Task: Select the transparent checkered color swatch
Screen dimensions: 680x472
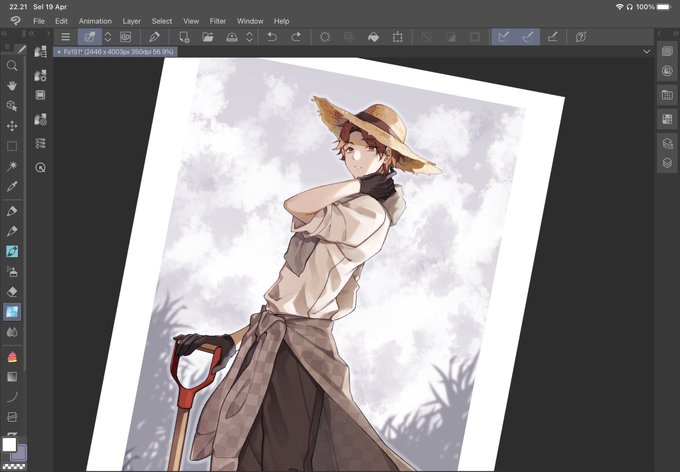Action: click(14, 467)
